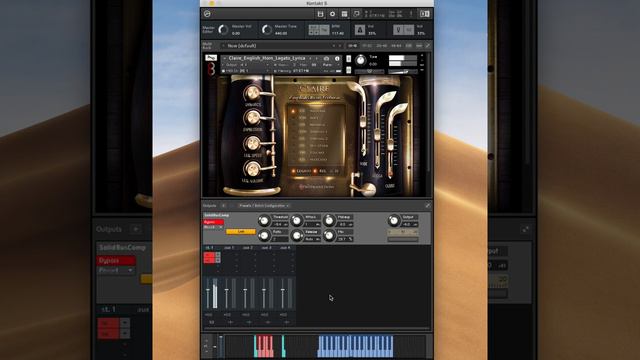Click the SolidBusComp Release knob
The width and height of the screenshot is (640, 360).
297,236
